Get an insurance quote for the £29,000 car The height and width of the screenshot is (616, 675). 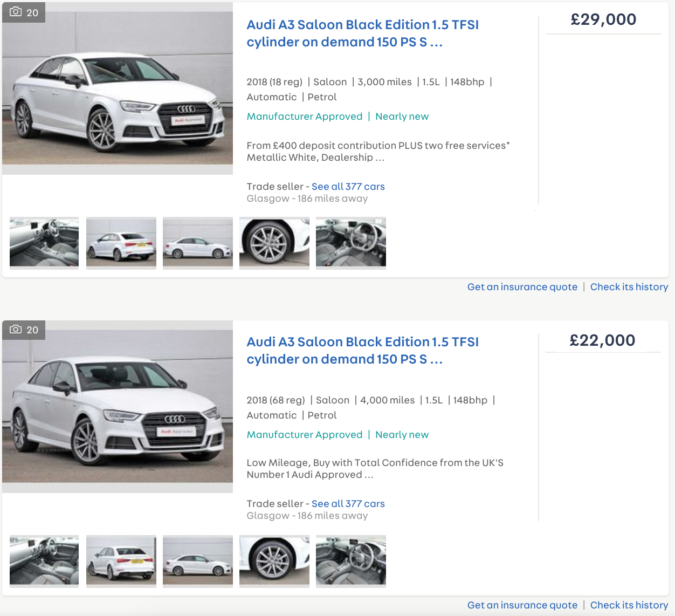click(522, 287)
